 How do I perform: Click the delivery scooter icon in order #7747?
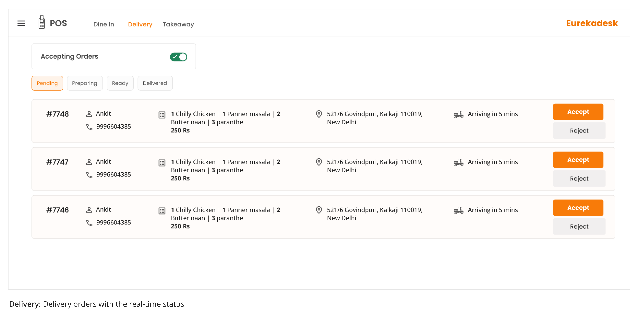coord(459,162)
